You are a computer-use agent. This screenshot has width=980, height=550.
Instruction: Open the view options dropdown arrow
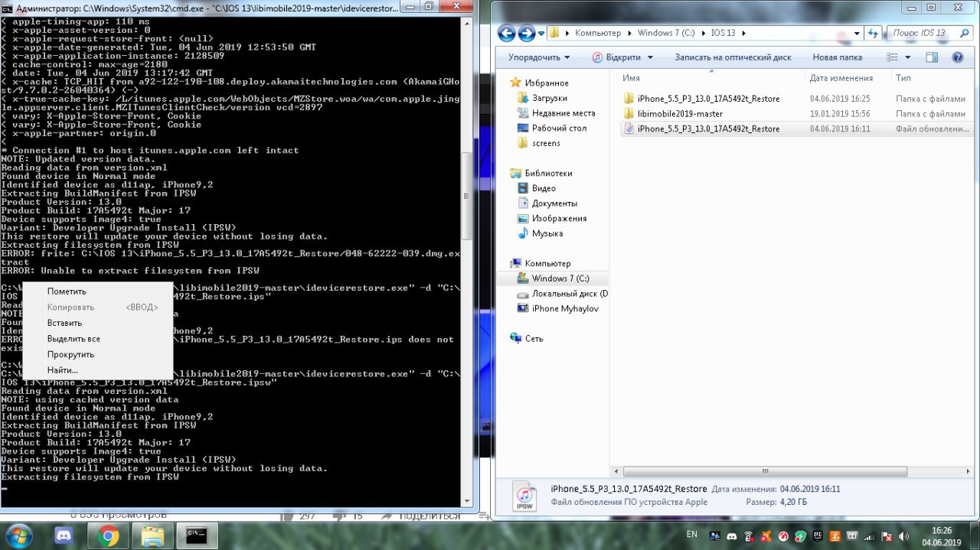(x=908, y=57)
